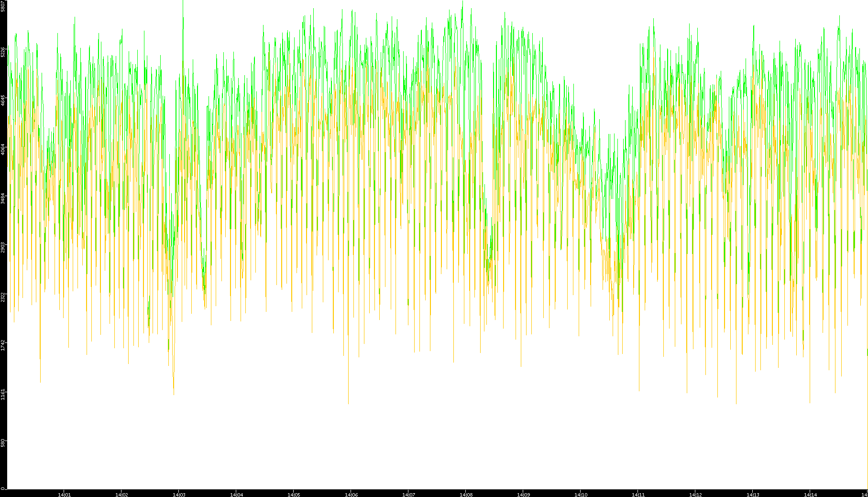Click the 1161 vertical axis label
Viewport: 868px width, 497px height.
[3, 394]
